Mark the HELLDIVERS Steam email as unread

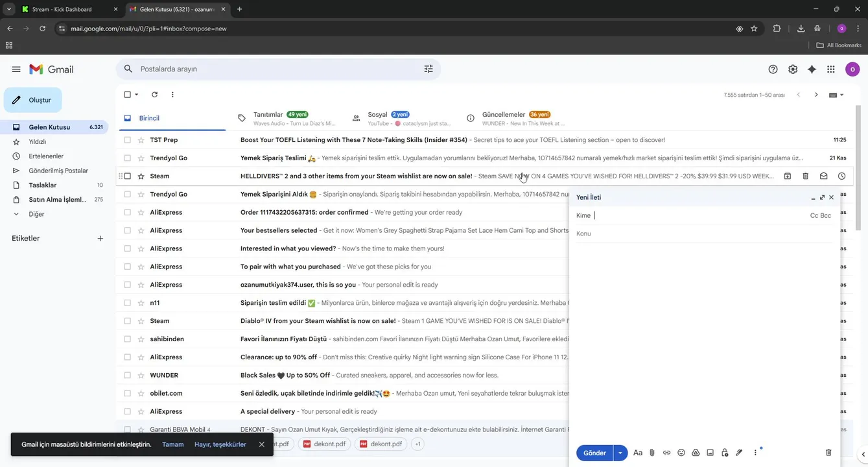(x=823, y=176)
